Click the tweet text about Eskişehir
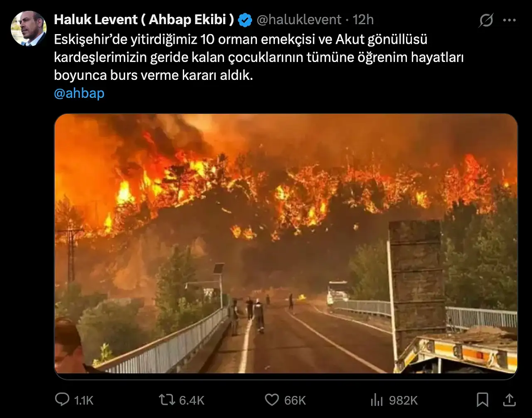The width and height of the screenshot is (532, 418). (259, 57)
